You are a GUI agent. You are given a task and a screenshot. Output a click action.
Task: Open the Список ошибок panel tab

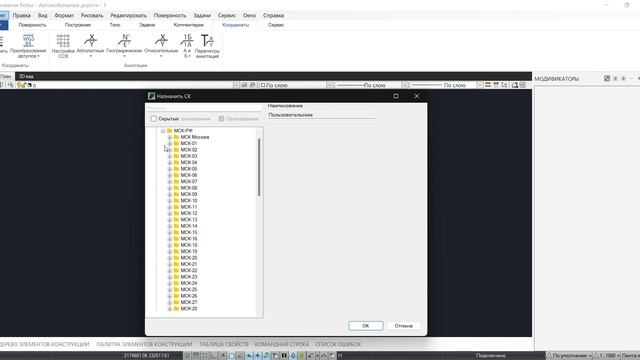[x=338, y=344]
